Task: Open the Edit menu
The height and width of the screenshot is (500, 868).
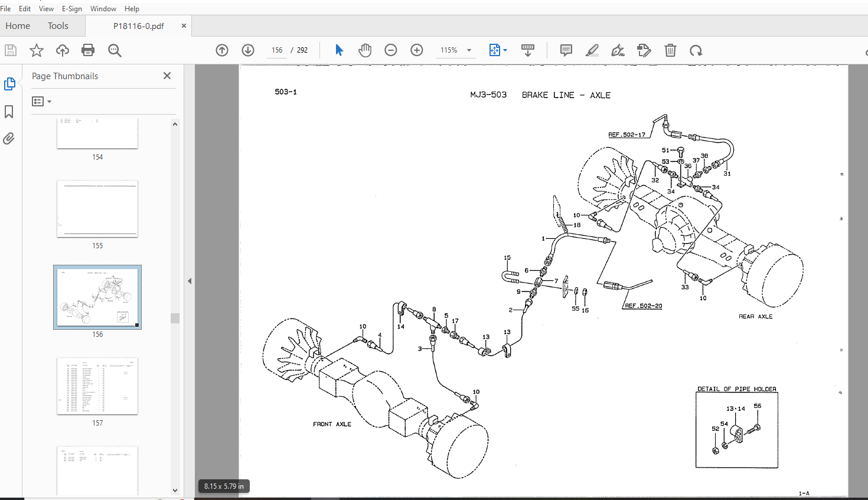Action: click(x=25, y=8)
